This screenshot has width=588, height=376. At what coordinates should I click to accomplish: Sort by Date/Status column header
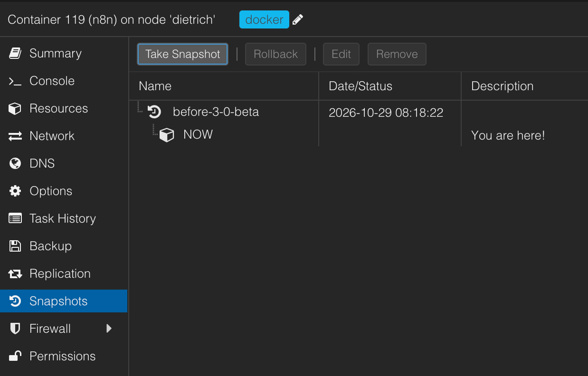point(390,86)
